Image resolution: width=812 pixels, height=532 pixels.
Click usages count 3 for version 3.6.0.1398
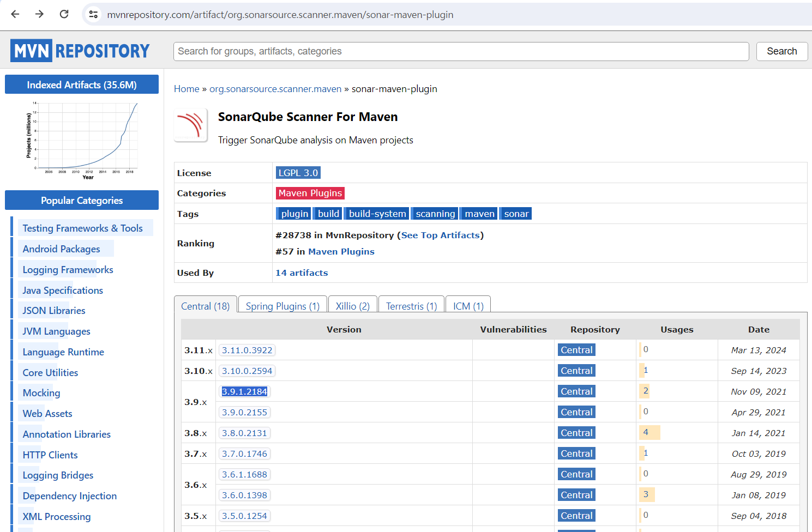click(x=646, y=494)
